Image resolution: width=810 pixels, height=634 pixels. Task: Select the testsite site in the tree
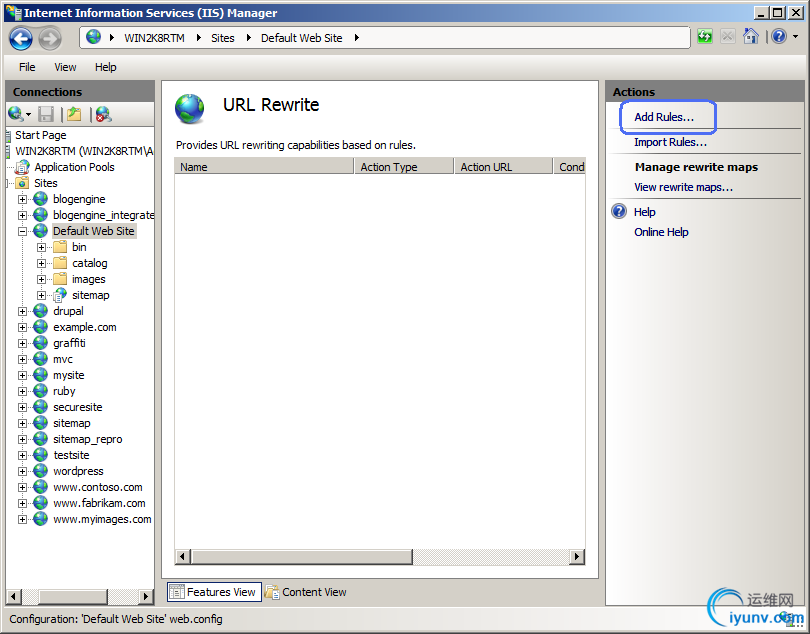point(71,455)
